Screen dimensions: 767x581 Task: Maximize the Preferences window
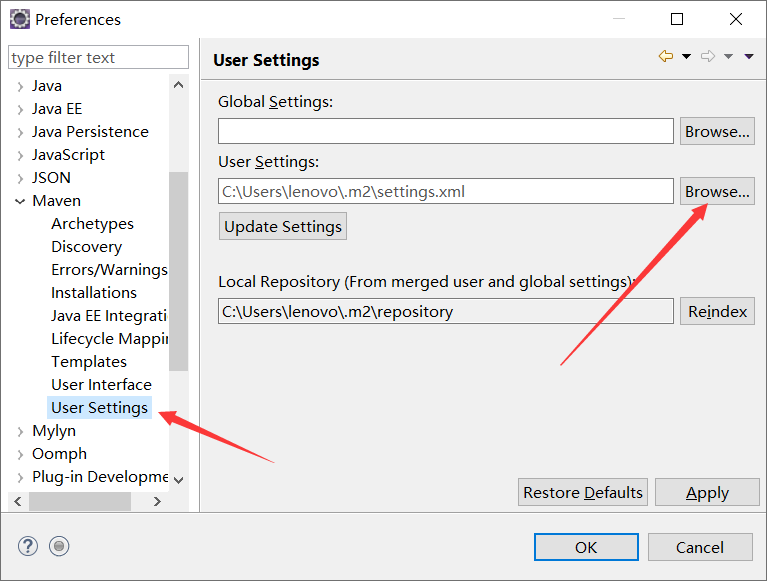pyautogui.click(x=677, y=19)
